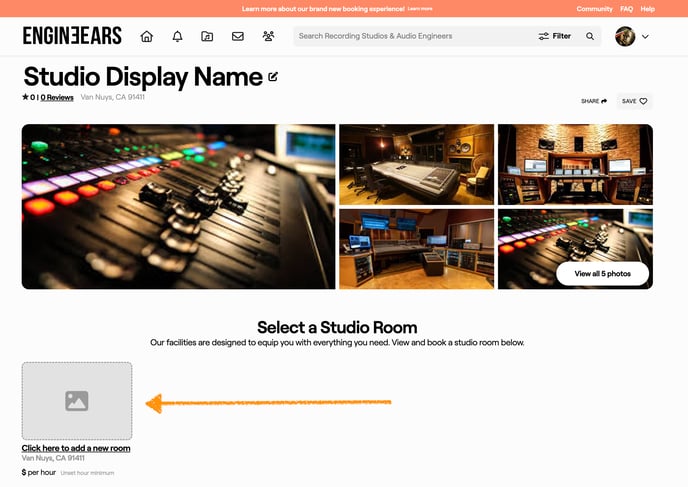
Task: Open the 0 Reviews link
Action: coord(57,98)
